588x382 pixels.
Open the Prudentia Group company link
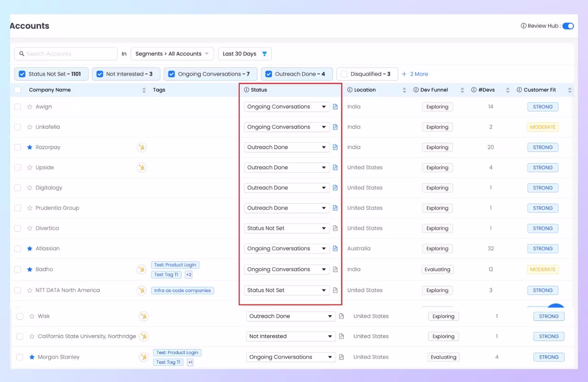(x=57, y=208)
